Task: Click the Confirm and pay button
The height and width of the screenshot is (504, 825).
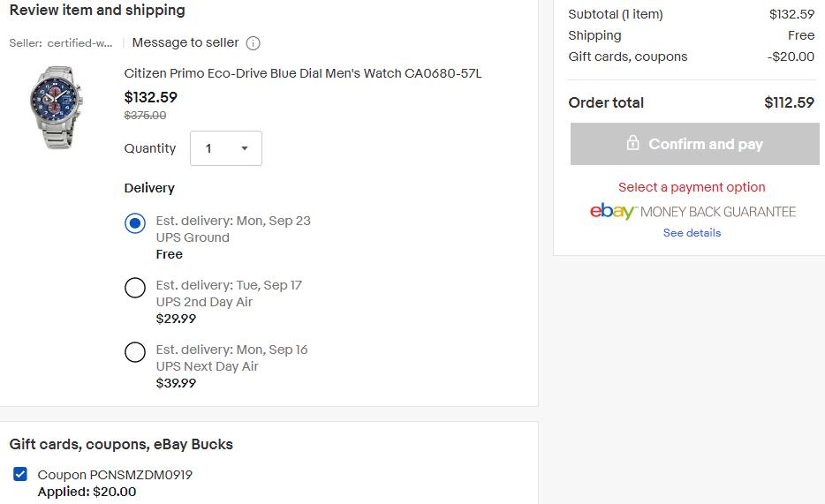Action: tap(694, 144)
